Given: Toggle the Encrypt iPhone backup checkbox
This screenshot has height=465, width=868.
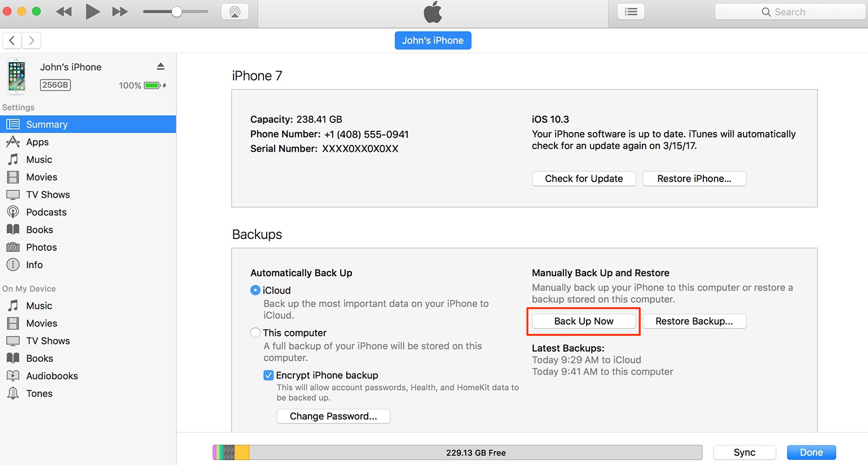Looking at the screenshot, I should pos(268,375).
